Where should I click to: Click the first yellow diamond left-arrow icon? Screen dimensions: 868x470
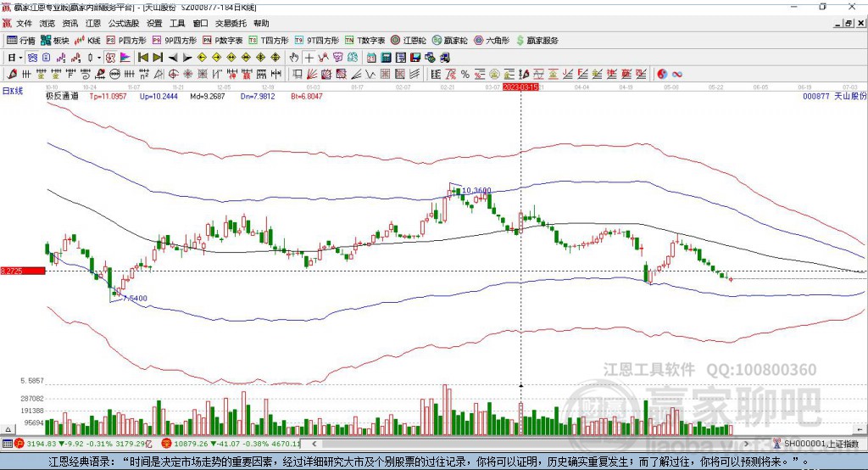pyautogui.click(x=202, y=58)
